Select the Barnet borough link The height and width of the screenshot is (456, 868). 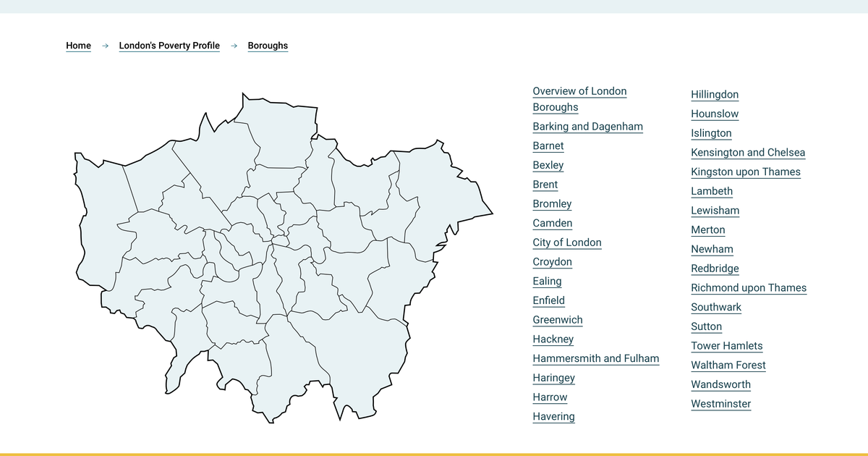pyautogui.click(x=548, y=145)
